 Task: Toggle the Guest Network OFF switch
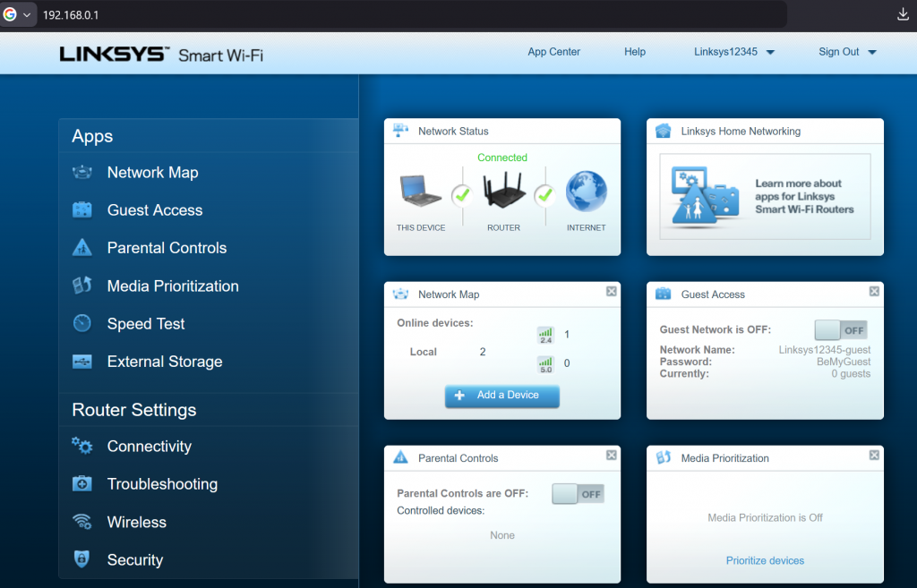(x=840, y=329)
